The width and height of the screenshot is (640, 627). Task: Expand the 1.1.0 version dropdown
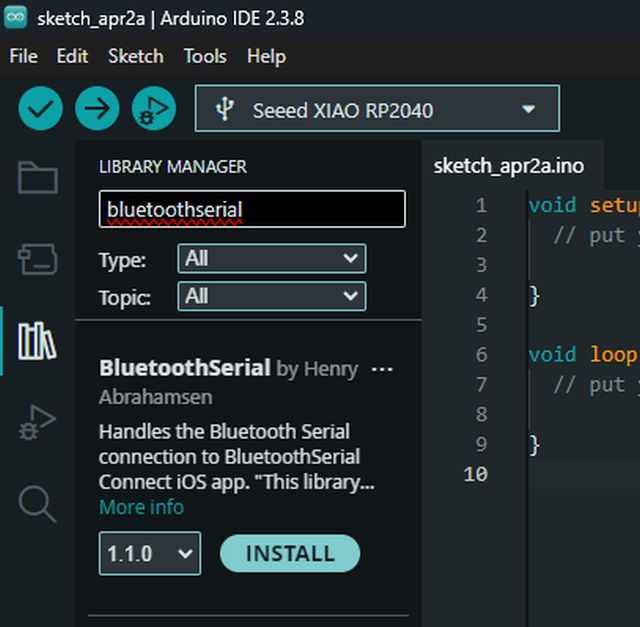[150, 553]
